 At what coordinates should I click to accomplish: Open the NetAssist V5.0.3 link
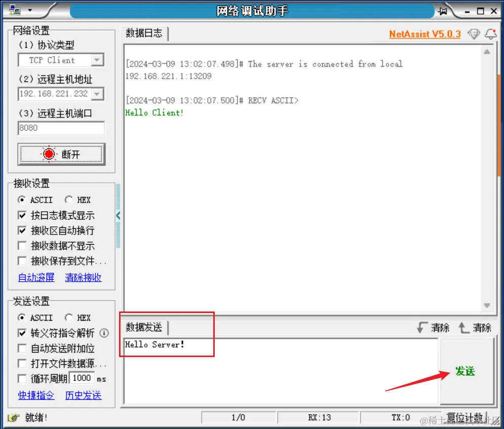click(425, 34)
